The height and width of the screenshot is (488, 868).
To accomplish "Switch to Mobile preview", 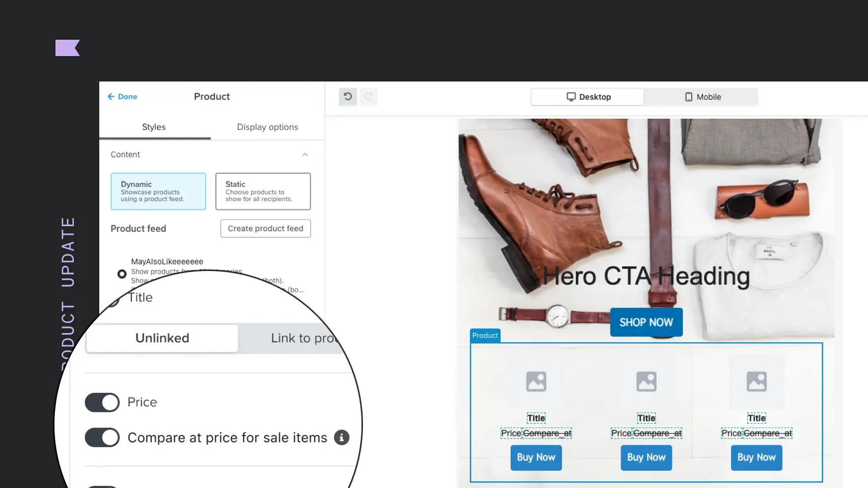I will [x=702, y=97].
